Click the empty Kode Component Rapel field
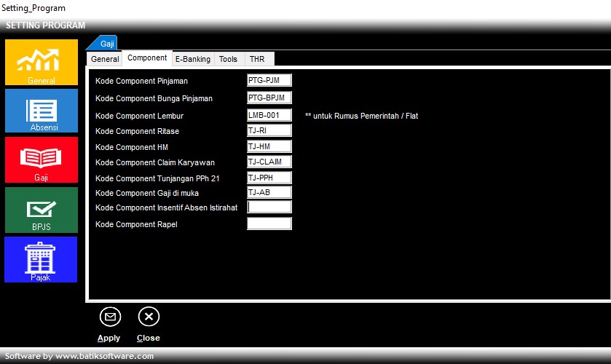Image resolution: width=611 pixels, height=364 pixels. pyautogui.click(x=269, y=224)
